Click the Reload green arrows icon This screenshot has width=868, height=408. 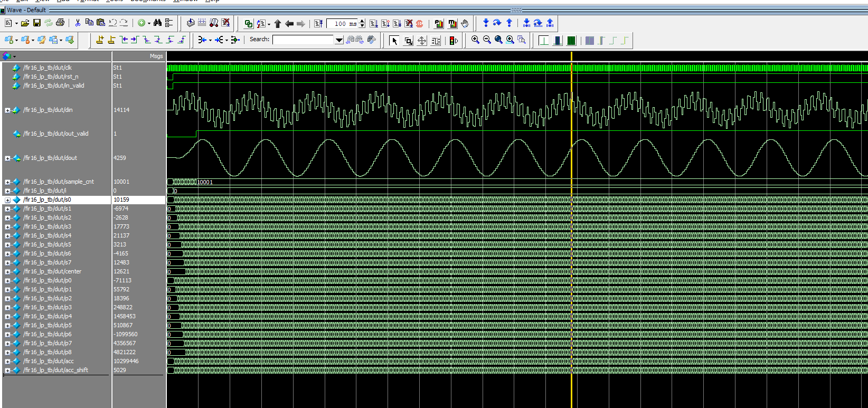click(x=49, y=23)
